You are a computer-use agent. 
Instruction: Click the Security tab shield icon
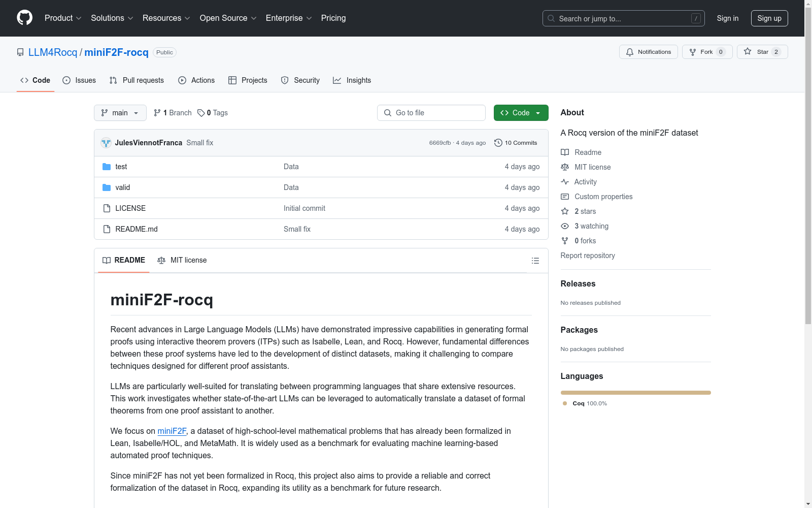285,80
